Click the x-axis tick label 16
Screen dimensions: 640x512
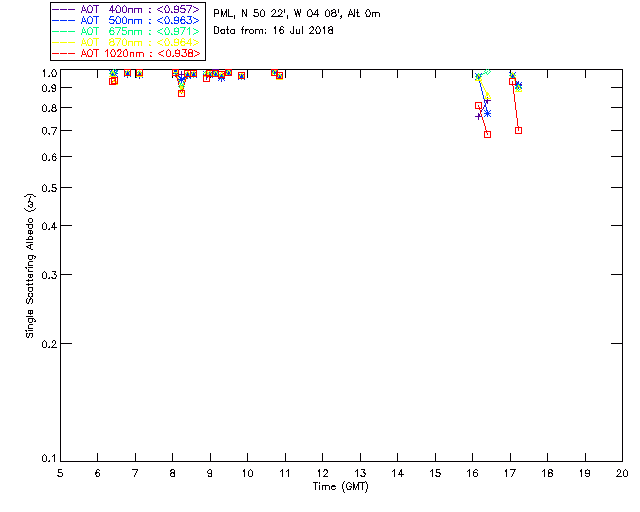(x=473, y=474)
